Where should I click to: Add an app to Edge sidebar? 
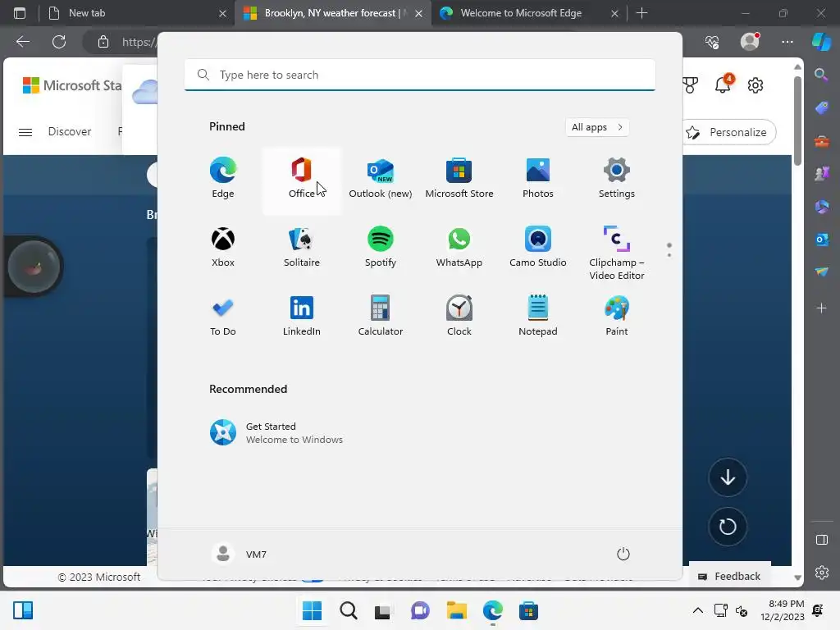[x=821, y=308]
